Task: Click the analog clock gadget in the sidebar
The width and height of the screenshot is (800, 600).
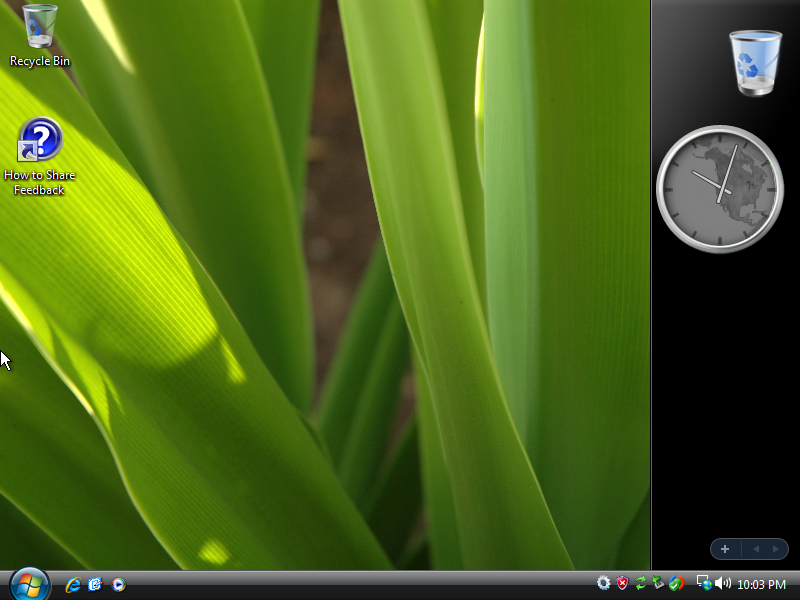Action: pyautogui.click(x=720, y=189)
